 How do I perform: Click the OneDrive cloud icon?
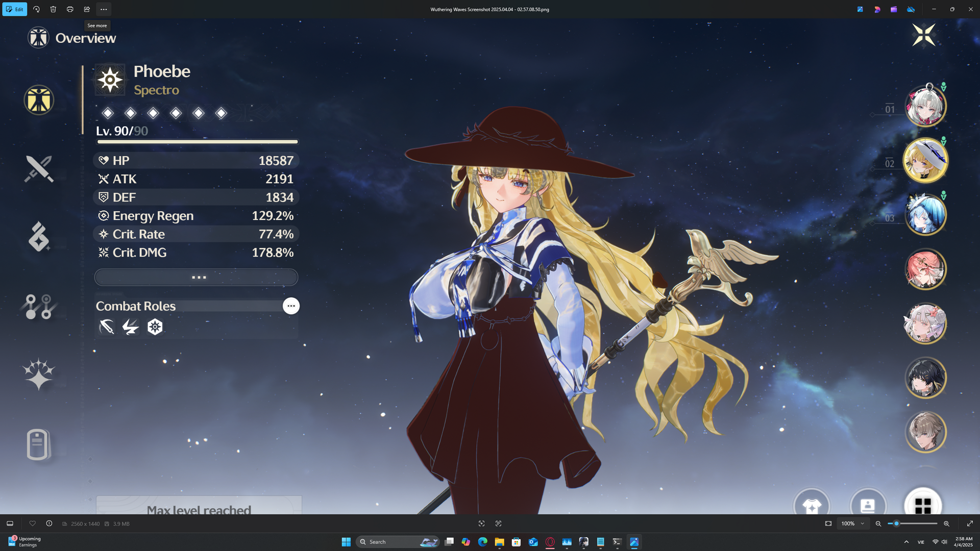911,9
